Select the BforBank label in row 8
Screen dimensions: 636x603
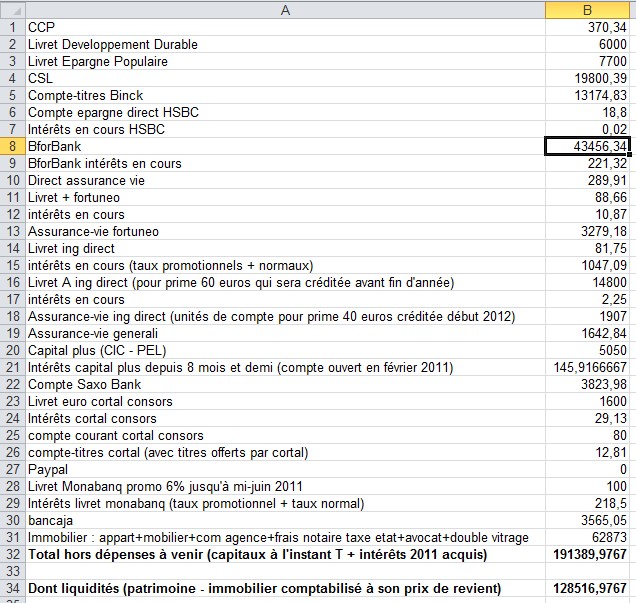(x=285, y=146)
